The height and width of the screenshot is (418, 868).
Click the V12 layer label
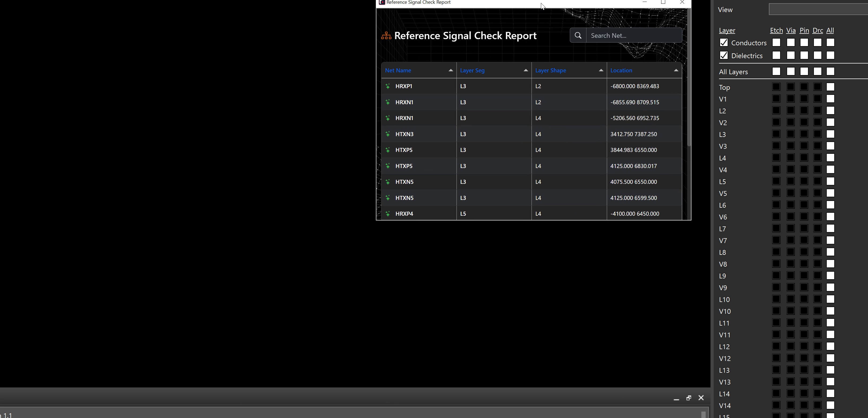[x=725, y=359]
